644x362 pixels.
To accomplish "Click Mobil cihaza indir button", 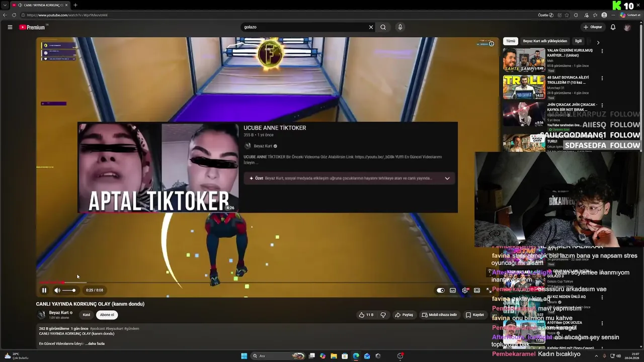I will 439,315.
